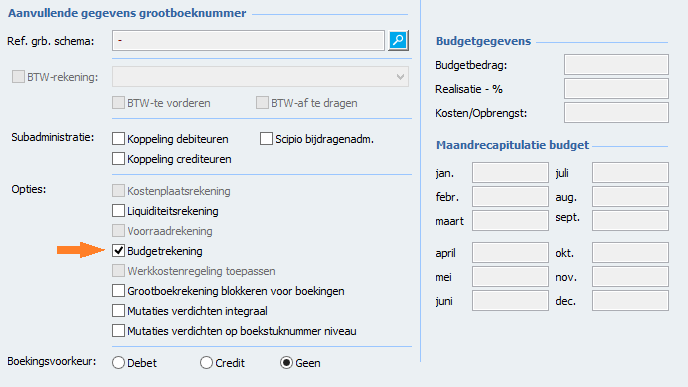Enable Koppeling debiteuren checkbox

pos(118,139)
